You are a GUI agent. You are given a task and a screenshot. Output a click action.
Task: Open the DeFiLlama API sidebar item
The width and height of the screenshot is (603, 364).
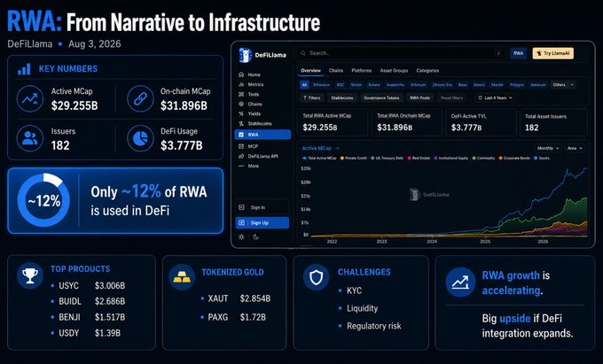(258, 156)
